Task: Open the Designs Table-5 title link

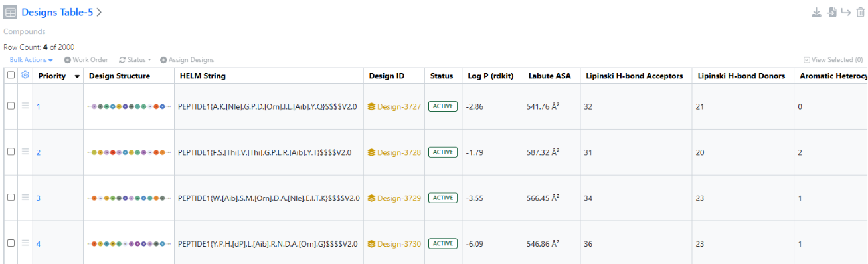Action: [x=57, y=13]
